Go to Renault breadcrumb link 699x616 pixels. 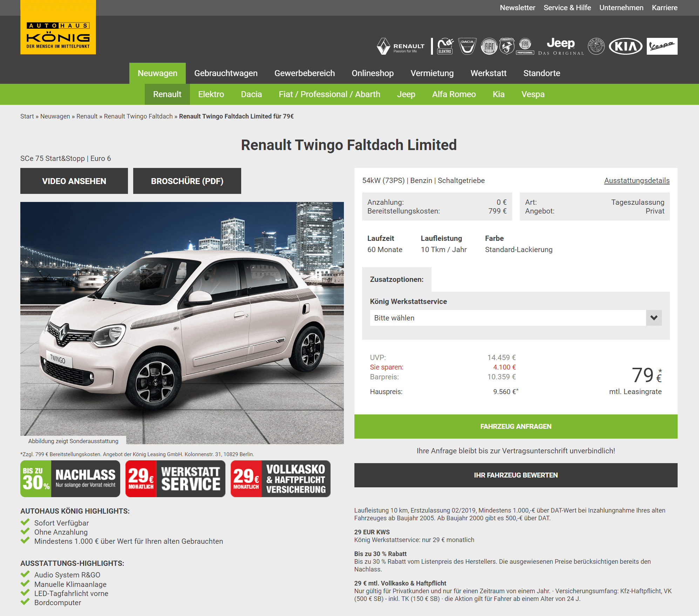pyautogui.click(x=87, y=116)
